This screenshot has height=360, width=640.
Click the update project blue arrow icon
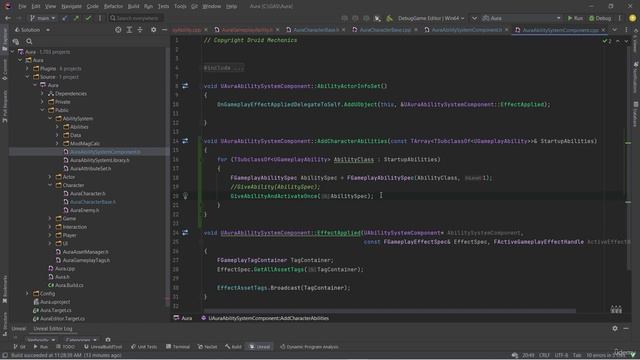click(x=64, y=18)
